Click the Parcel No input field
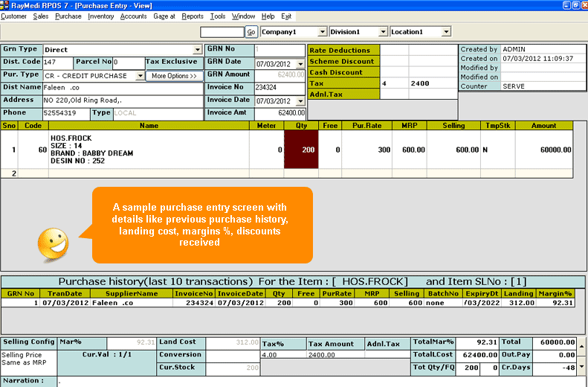This screenshot has height=387, width=588. click(x=129, y=63)
